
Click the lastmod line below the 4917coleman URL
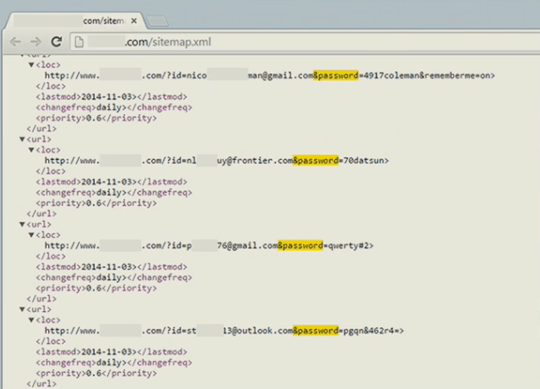pos(112,97)
